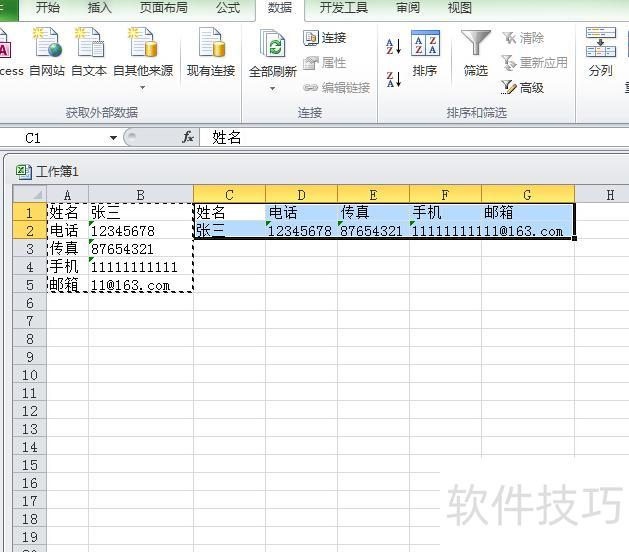Open the 连接 connections button
629x552 pixels.
325,38
